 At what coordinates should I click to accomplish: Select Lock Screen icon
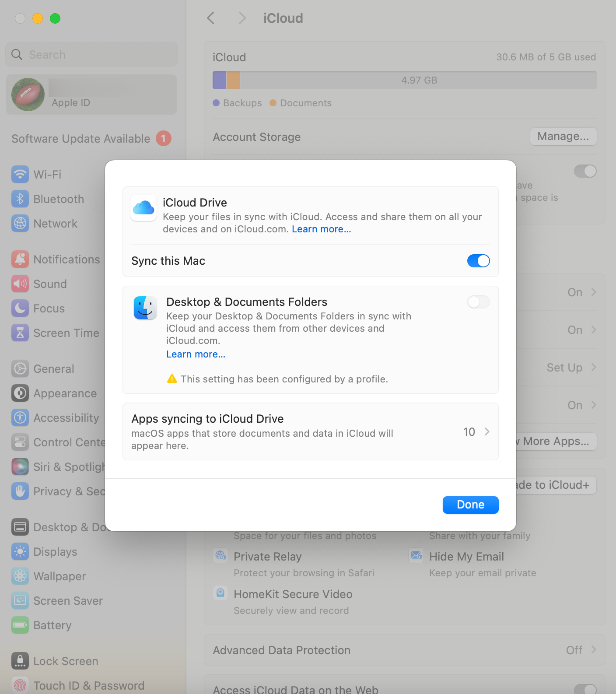pyautogui.click(x=20, y=661)
